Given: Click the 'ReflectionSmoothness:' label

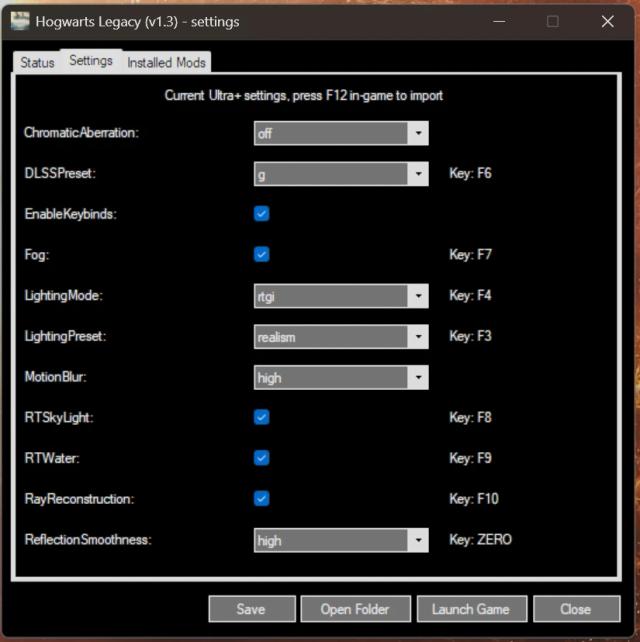Looking at the screenshot, I should click(x=88, y=540).
